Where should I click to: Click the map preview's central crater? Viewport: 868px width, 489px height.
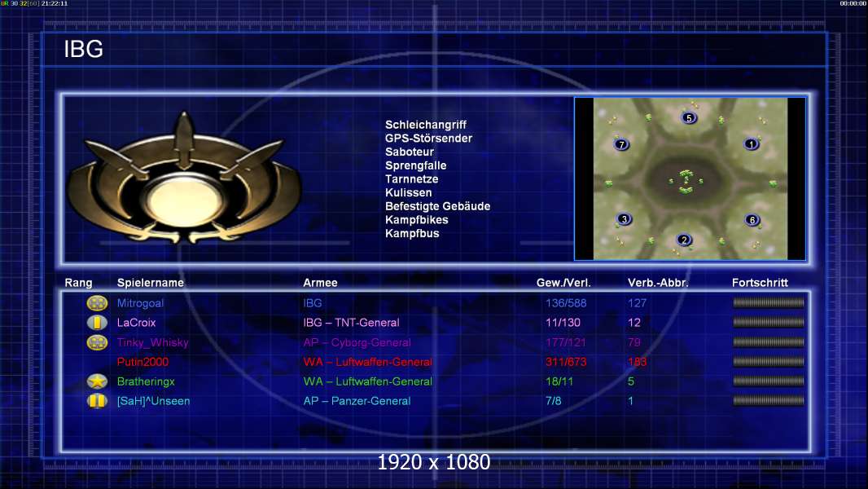[686, 181]
